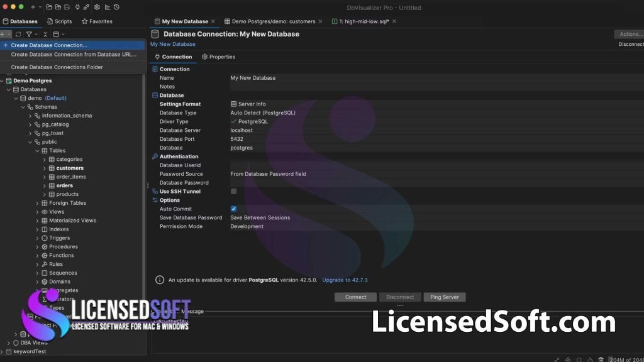Switch to the Scripts tab
644x362 pixels.
click(x=60, y=21)
